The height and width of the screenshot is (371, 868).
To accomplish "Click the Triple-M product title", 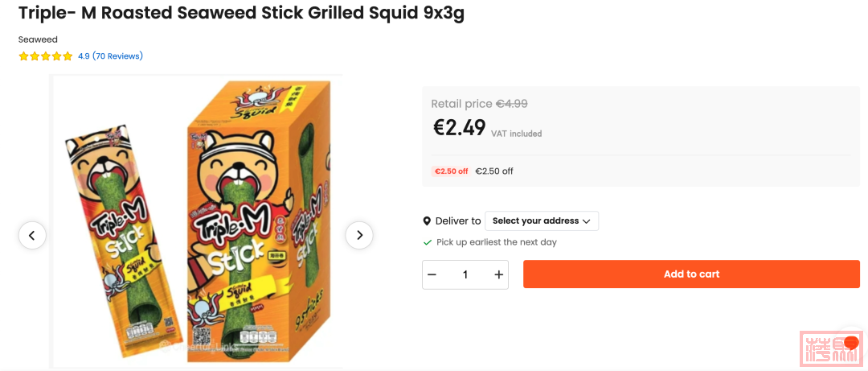I will [241, 14].
